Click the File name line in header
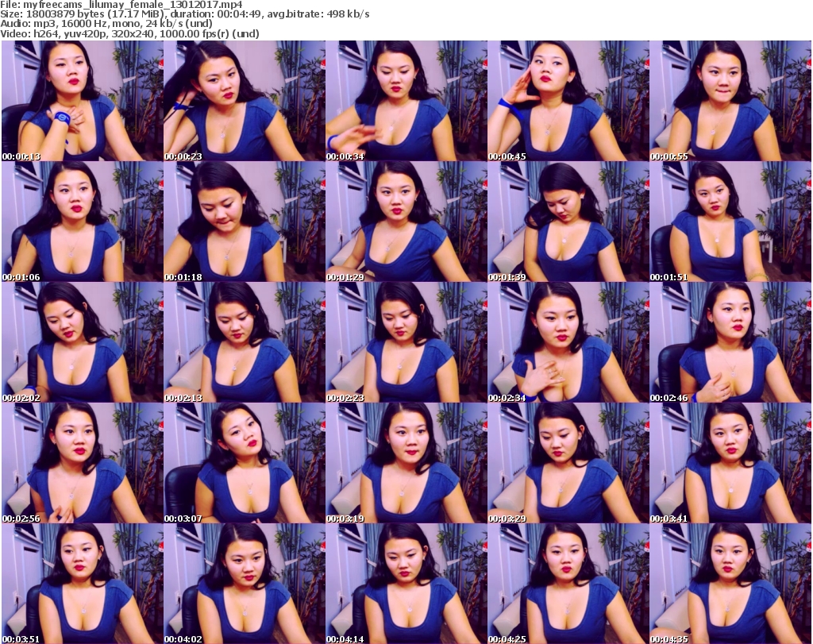Screen dimensions: 813x644 coord(121,5)
